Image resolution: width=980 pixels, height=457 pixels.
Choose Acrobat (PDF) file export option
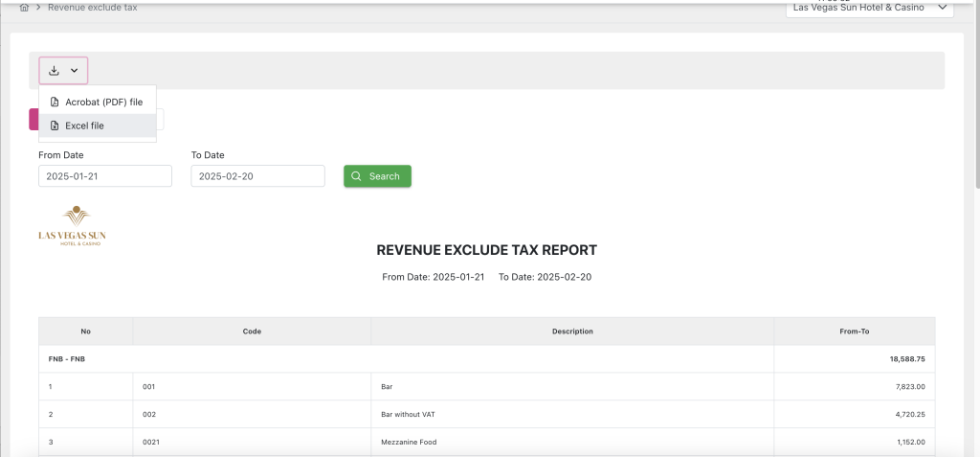tap(103, 102)
